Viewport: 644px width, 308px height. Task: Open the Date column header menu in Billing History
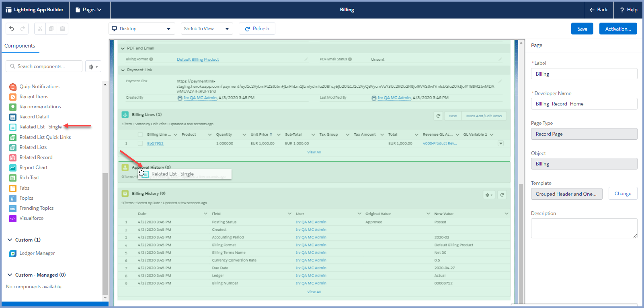coord(205,214)
